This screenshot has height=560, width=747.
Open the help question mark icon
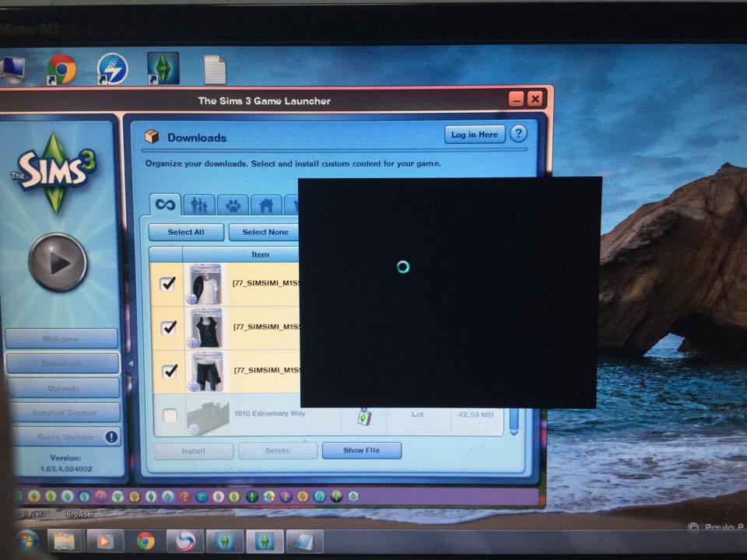point(518,134)
